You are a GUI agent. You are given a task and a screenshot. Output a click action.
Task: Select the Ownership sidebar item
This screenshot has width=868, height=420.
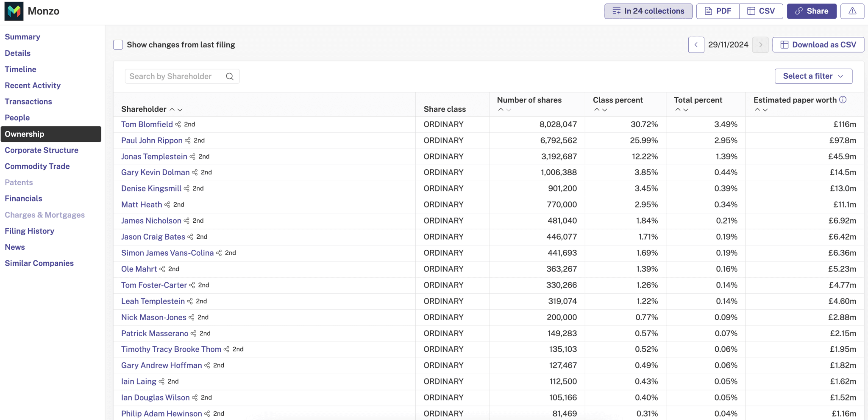tap(51, 134)
